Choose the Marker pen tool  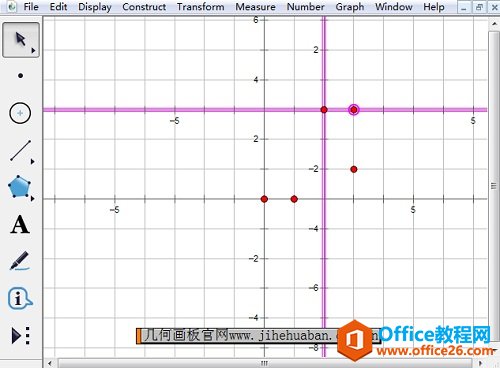click(19, 261)
